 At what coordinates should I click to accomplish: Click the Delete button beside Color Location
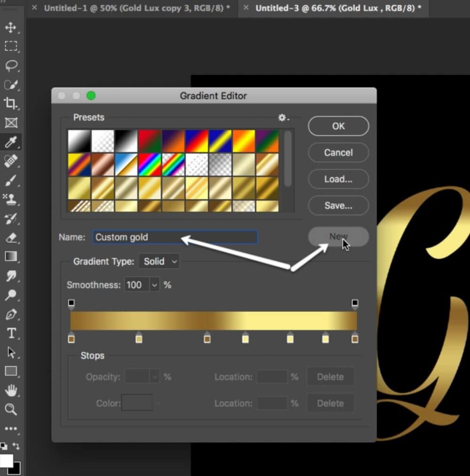point(330,403)
